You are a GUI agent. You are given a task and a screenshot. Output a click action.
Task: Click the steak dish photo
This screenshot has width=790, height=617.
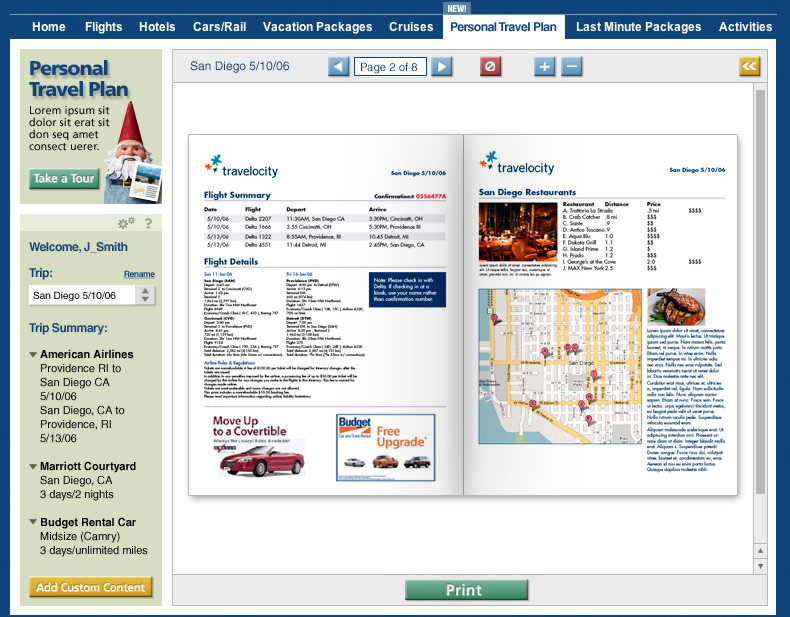click(676, 307)
